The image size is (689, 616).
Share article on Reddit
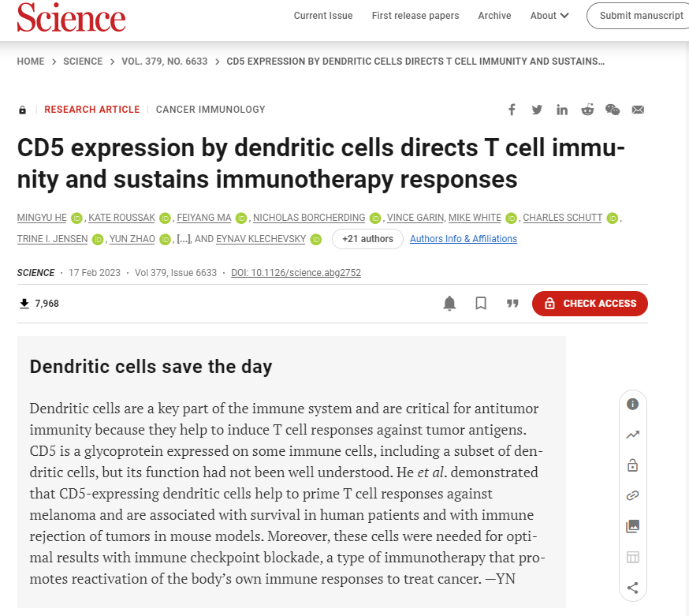587,110
